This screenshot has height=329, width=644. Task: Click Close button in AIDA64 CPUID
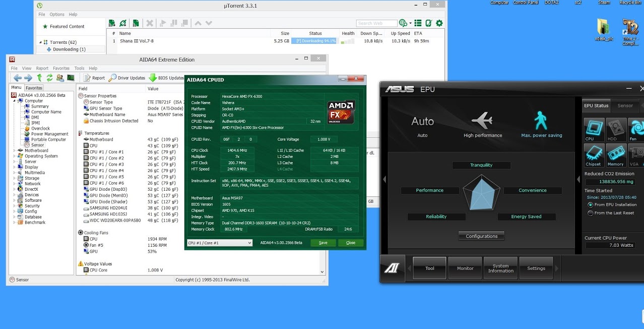click(351, 243)
